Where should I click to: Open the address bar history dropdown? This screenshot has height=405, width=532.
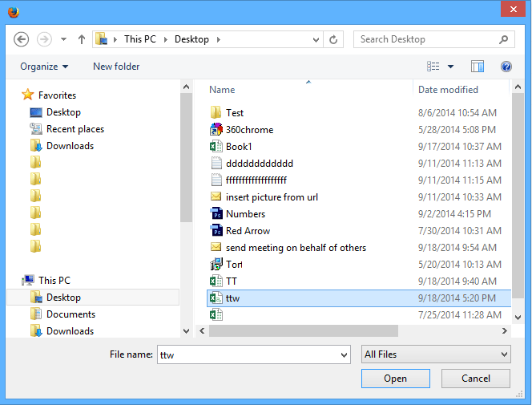tap(316, 40)
